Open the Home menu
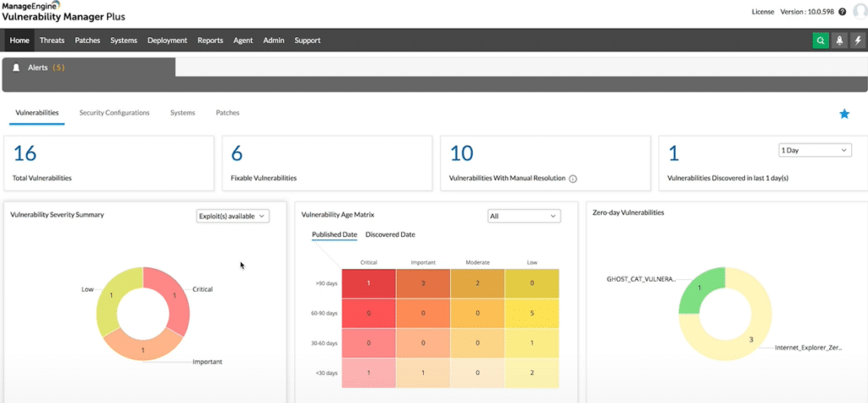Screen dimensions: 868x403 click(19, 41)
